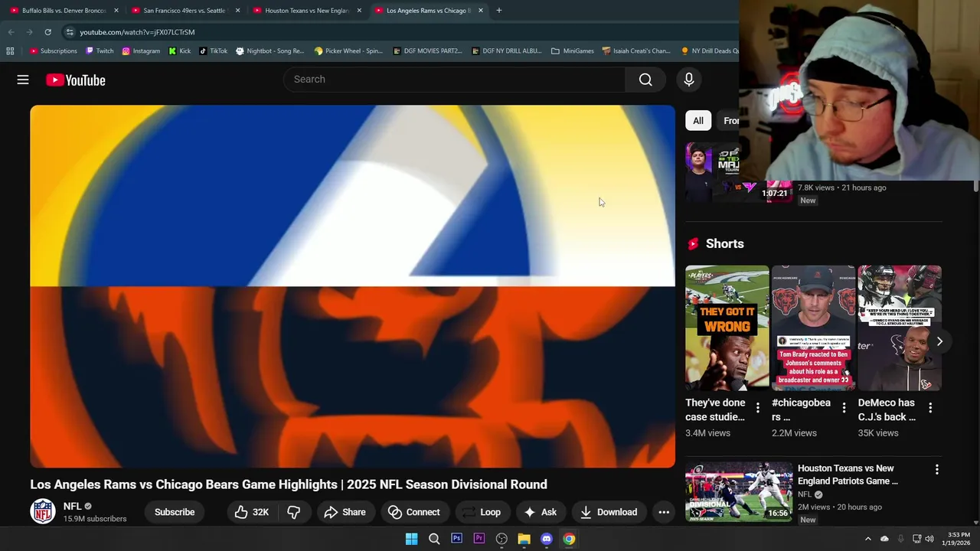
Task: Launch Premiere Pro from the taskbar
Action: (479, 539)
